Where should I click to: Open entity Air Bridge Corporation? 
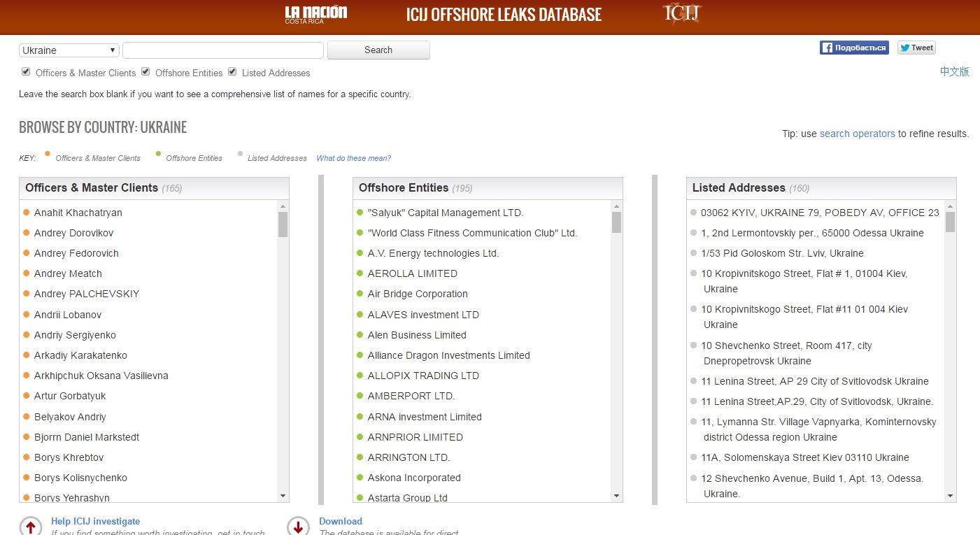pos(418,294)
